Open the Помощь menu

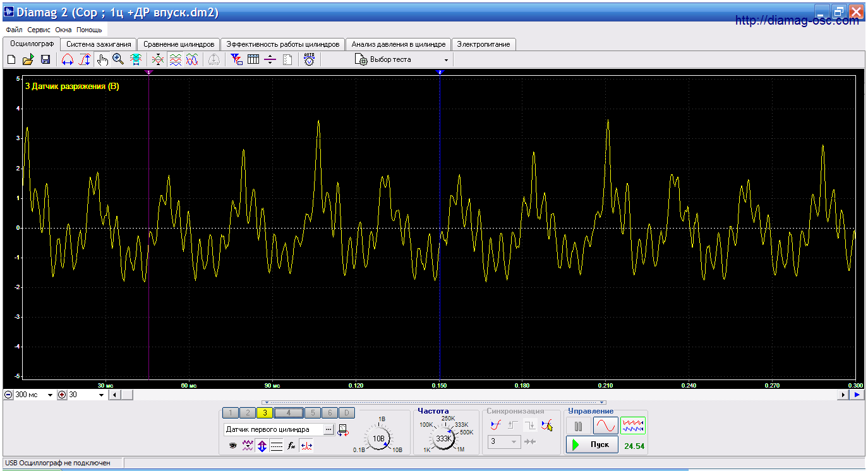pos(89,30)
